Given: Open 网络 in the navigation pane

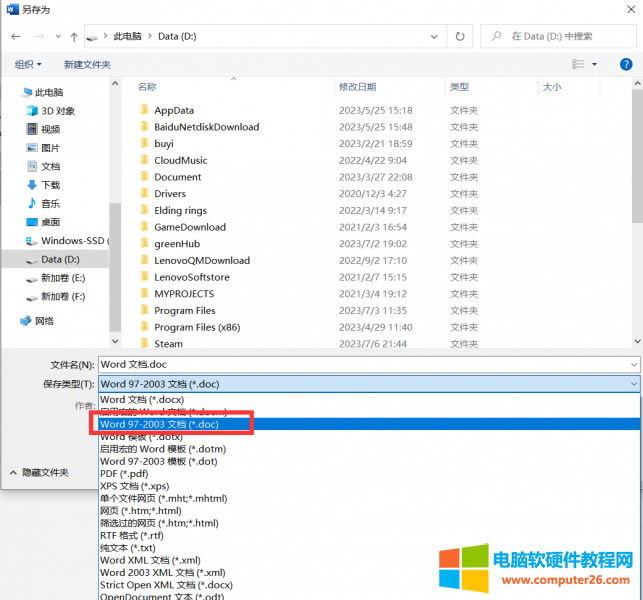Looking at the screenshot, I should pos(45,321).
